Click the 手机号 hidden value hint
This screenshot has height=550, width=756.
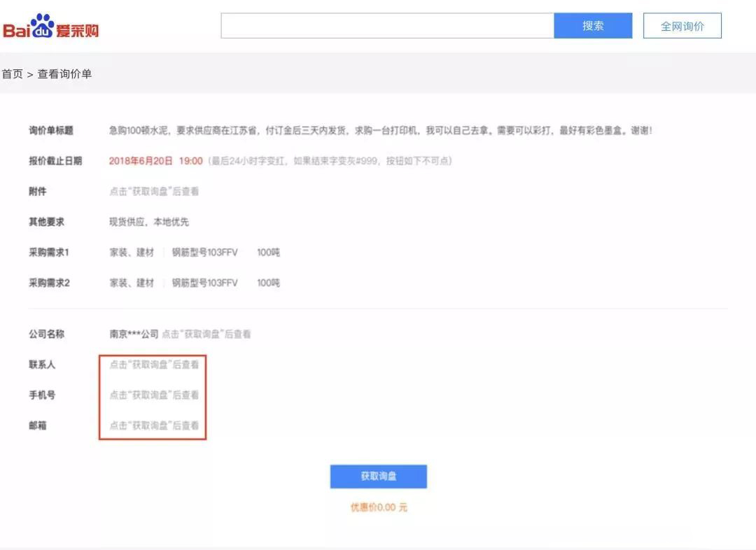(x=154, y=395)
